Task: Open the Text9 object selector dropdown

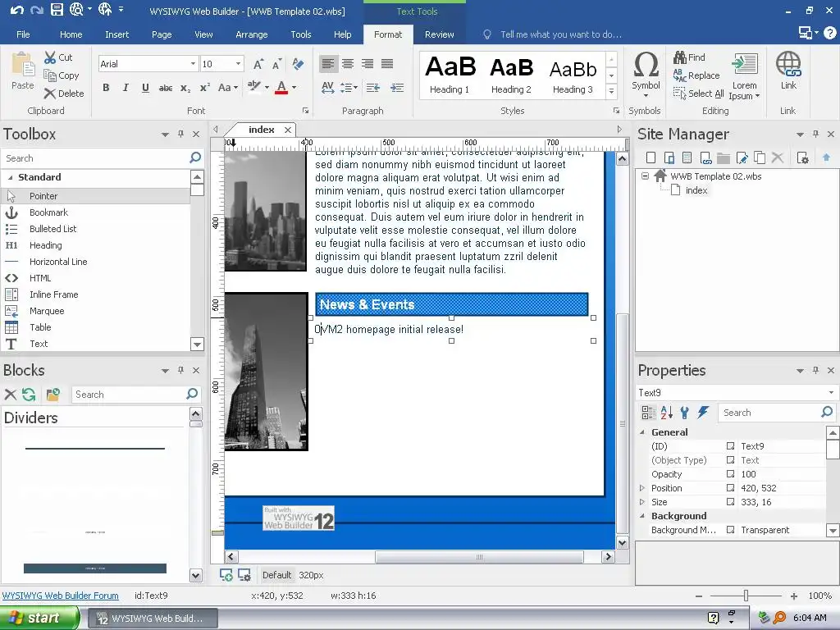Action: tap(831, 393)
